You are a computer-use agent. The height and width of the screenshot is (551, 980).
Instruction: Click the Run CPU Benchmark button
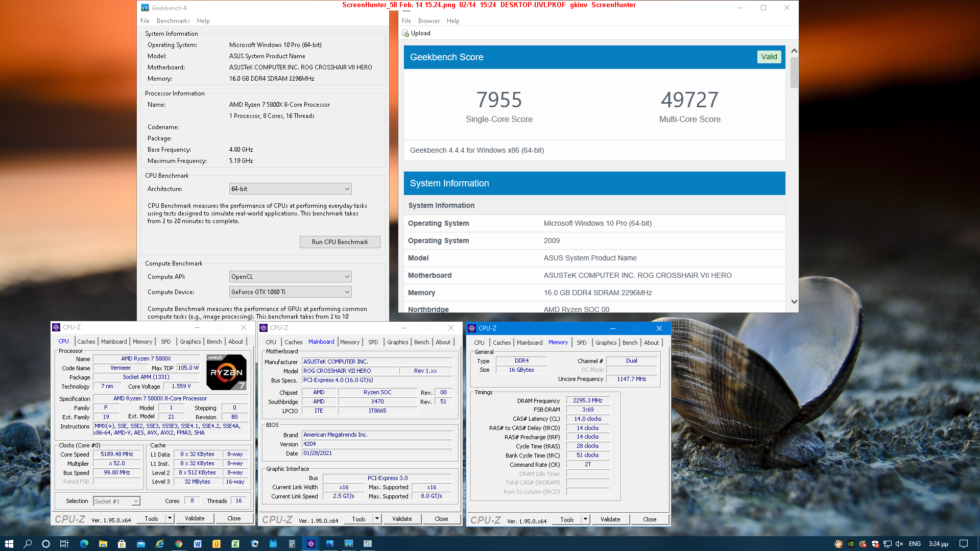click(340, 242)
